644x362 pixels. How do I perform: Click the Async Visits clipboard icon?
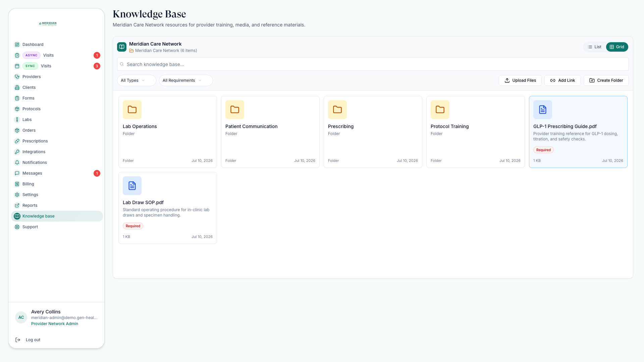click(x=17, y=55)
